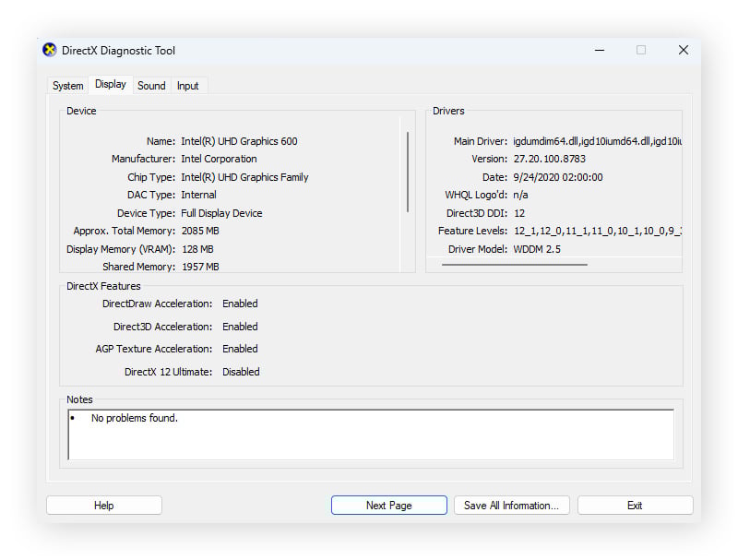Exit the DirectX Diagnostic Tool
The width and height of the screenshot is (738, 560).
(x=635, y=505)
